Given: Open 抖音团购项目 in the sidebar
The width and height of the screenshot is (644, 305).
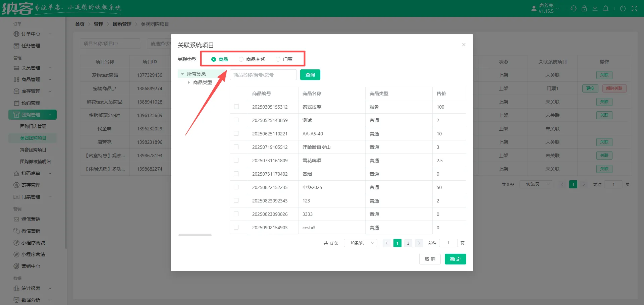Looking at the screenshot, I should point(33,150).
